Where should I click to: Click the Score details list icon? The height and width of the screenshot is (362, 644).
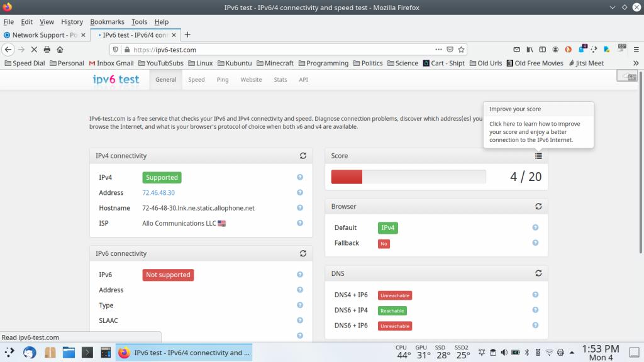click(x=538, y=156)
